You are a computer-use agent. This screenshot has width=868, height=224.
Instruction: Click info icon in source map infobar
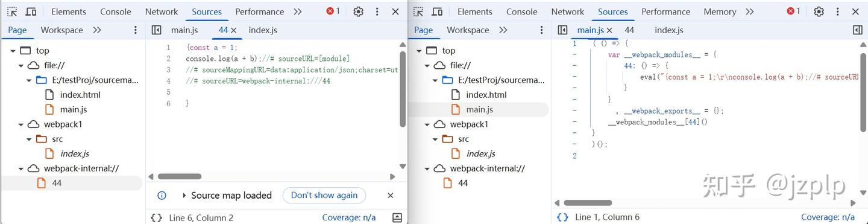coord(162,195)
